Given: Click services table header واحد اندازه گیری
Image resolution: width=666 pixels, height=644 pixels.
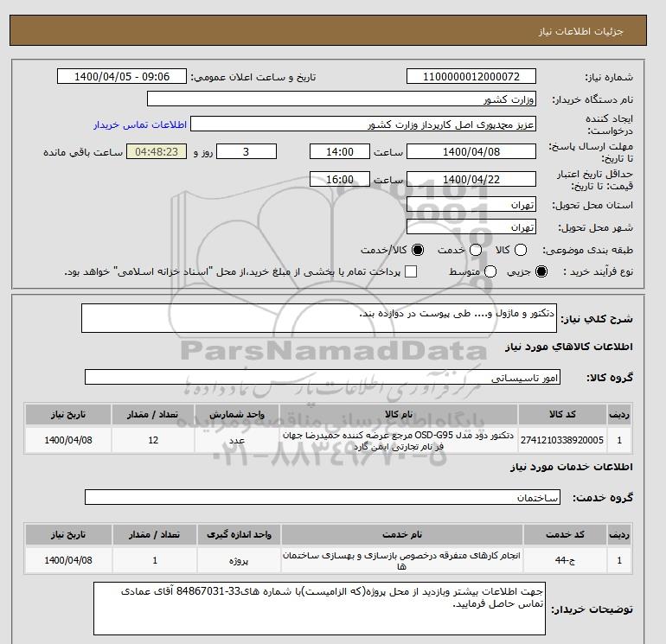Looking at the screenshot, I should click(239, 534).
